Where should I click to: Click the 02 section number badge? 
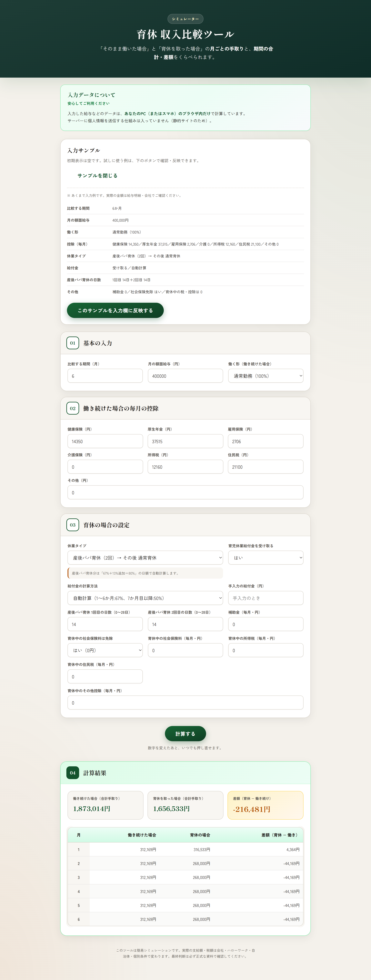click(73, 408)
